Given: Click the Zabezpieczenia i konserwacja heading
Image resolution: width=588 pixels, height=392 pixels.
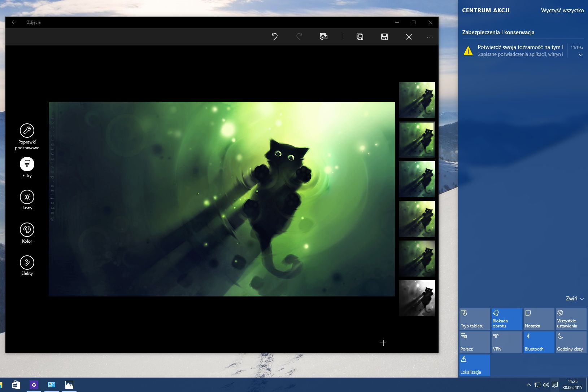Looking at the screenshot, I should tap(498, 32).
